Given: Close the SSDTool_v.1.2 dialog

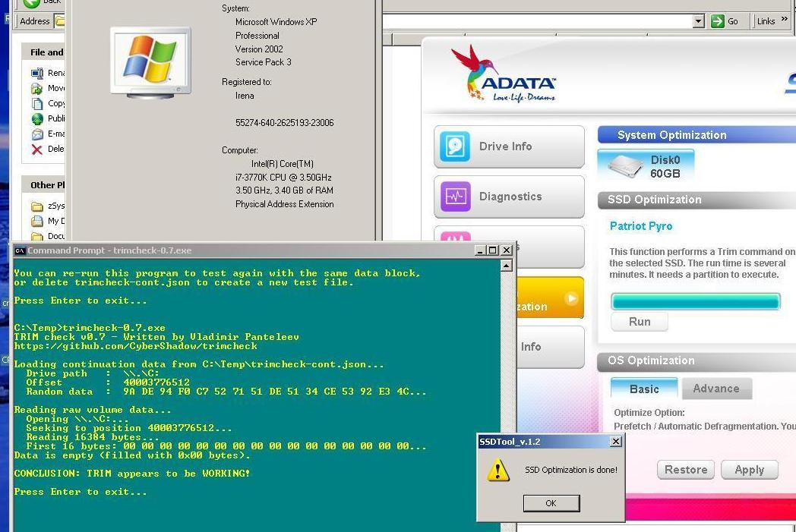Looking at the screenshot, I should point(616,442).
